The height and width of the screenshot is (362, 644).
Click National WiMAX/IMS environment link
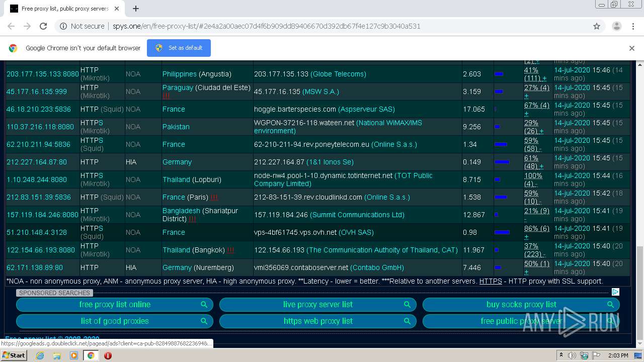tap(338, 127)
